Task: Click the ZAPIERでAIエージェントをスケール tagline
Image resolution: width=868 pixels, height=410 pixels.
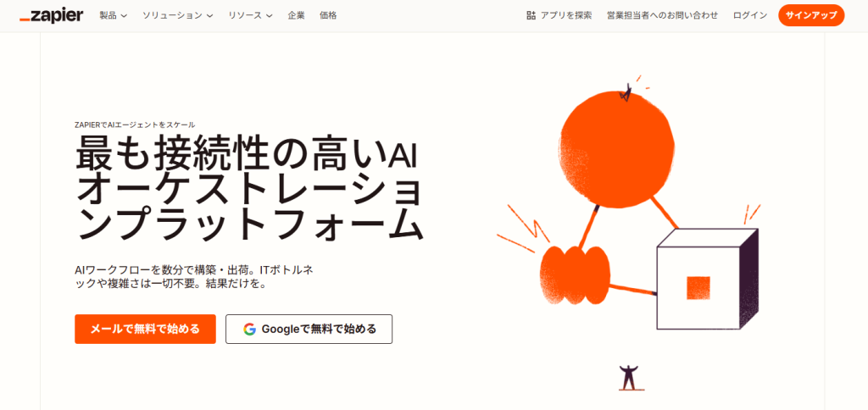Action: [x=135, y=125]
